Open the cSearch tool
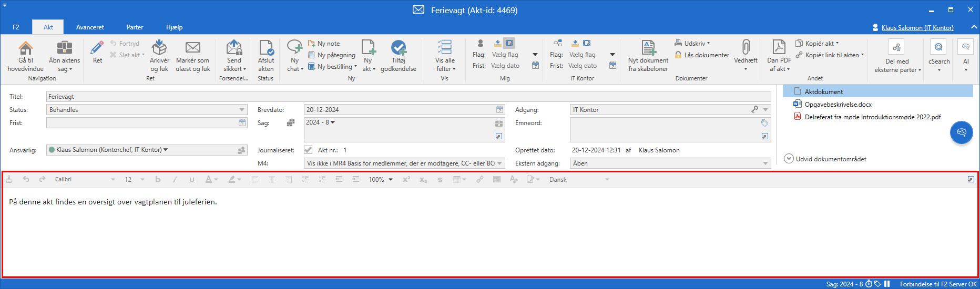 938,48
